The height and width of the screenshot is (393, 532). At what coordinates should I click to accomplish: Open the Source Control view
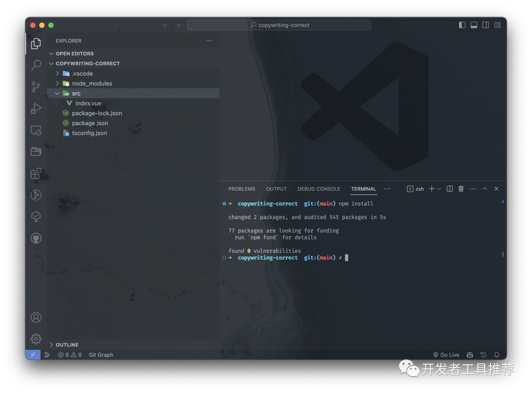click(x=36, y=87)
